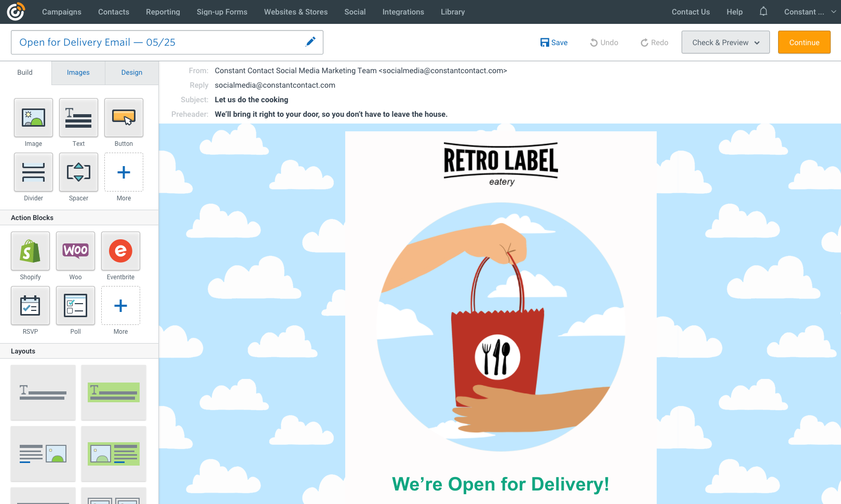Select the green image-left text layout

pos(114,454)
